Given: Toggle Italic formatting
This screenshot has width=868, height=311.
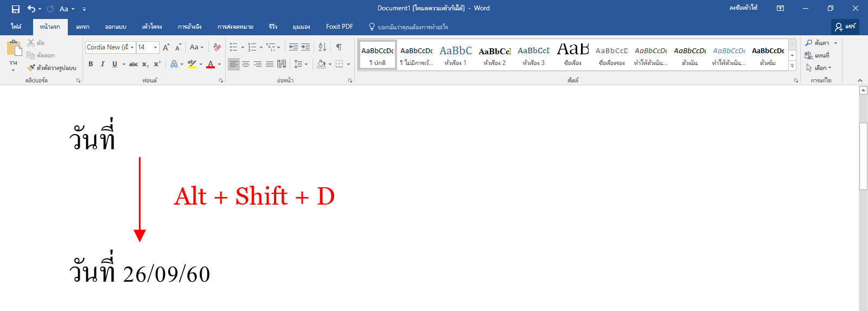Looking at the screenshot, I should click(103, 64).
